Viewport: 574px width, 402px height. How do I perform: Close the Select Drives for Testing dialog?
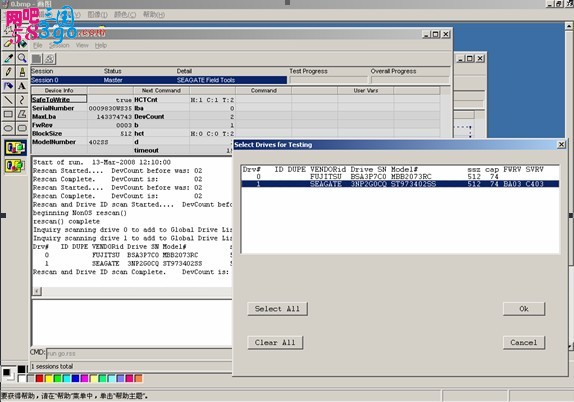tap(561, 145)
